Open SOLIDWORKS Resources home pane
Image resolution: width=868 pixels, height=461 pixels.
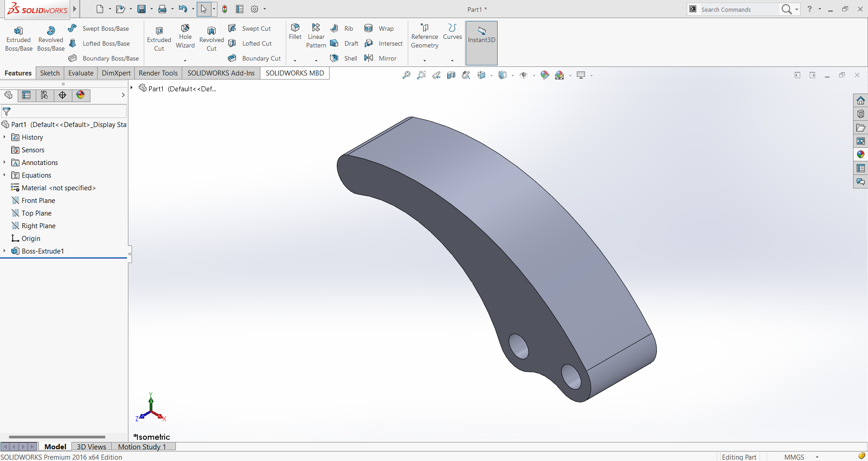pos(861,100)
